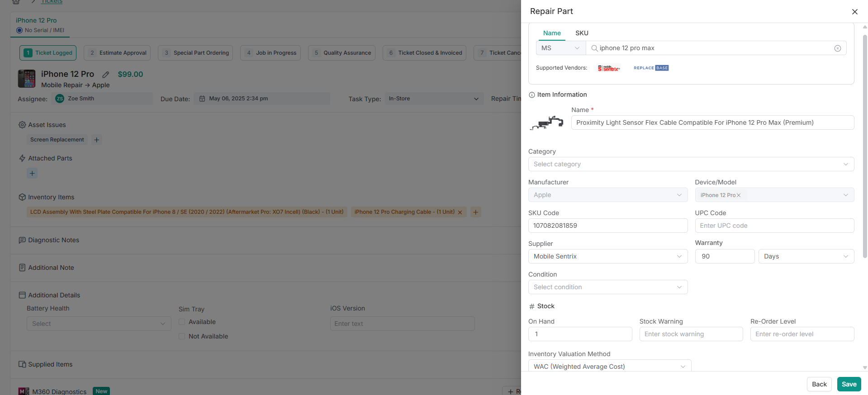
Task: Click the Re-Order Level field
Action: pyautogui.click(x=802, y=334)
